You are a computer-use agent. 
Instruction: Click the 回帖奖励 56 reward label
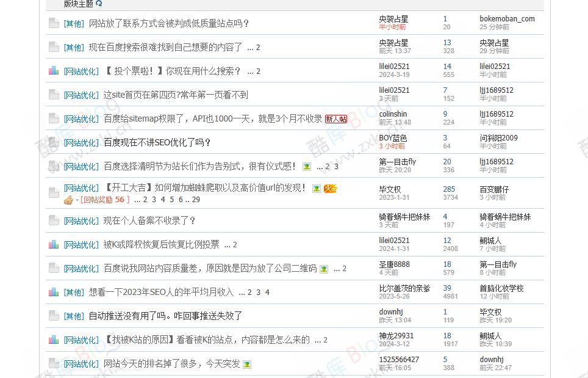106,200
